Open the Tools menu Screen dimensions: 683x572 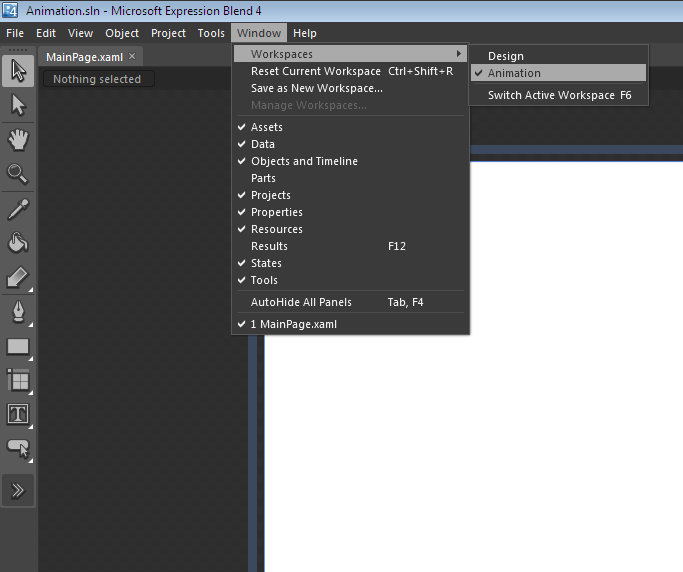point(211,33)
